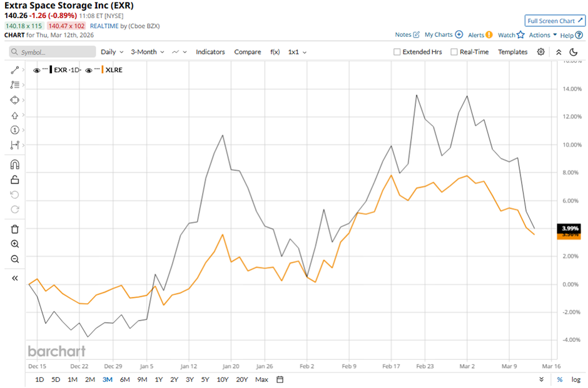Lock or unlock drawings padlock icon
This screenshot has height=388, width=588.
[x=14, y=180]
